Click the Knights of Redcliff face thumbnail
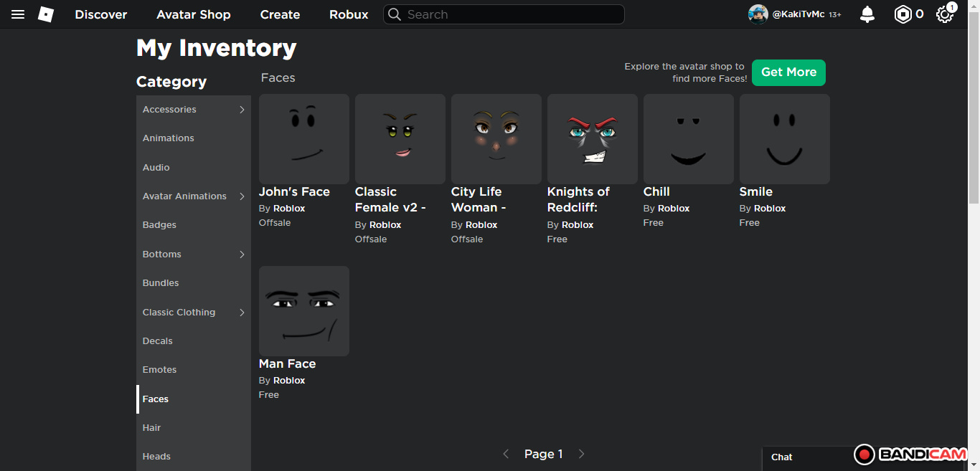The width and height of the screenshot is (980, 471). (x=592, y=139)
